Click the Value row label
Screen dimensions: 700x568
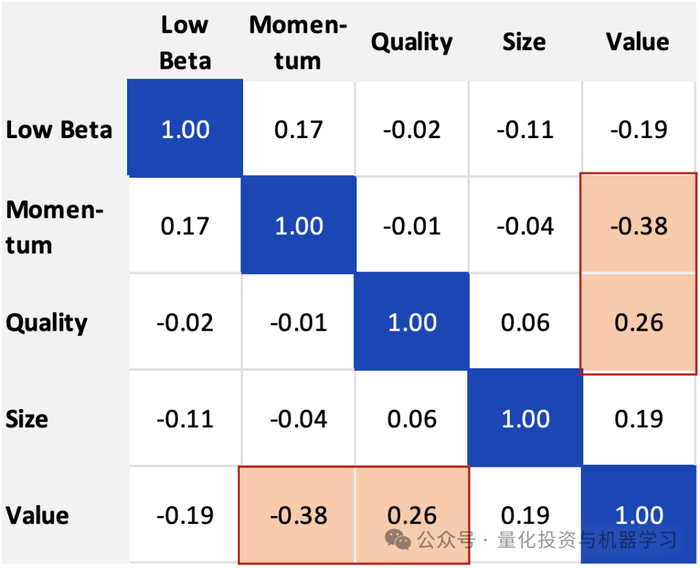click(38, 516)
